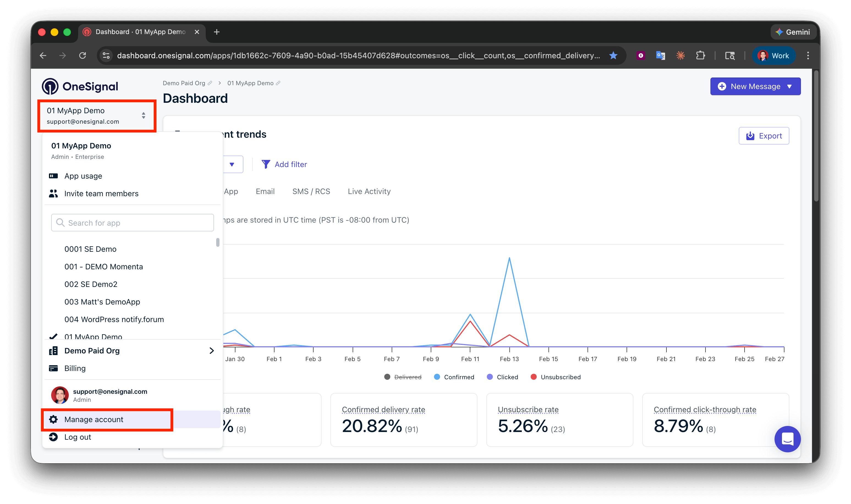
Task: Open the New Message dropdown arrow
Action: pos(789,87)
